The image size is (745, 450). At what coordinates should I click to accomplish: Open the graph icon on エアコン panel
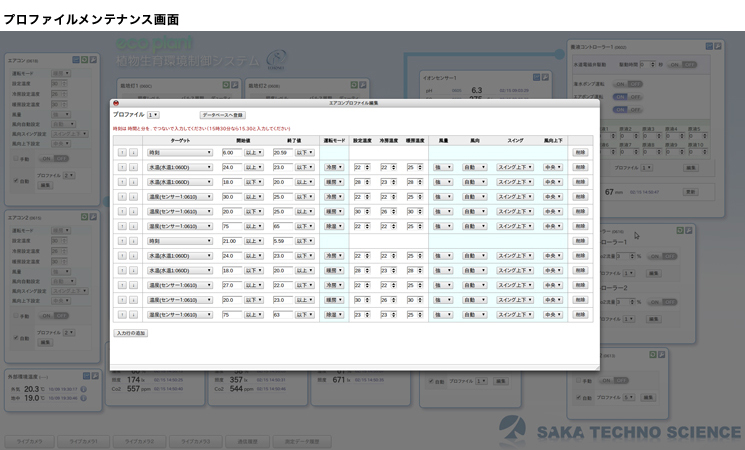(x=76, y=60)
